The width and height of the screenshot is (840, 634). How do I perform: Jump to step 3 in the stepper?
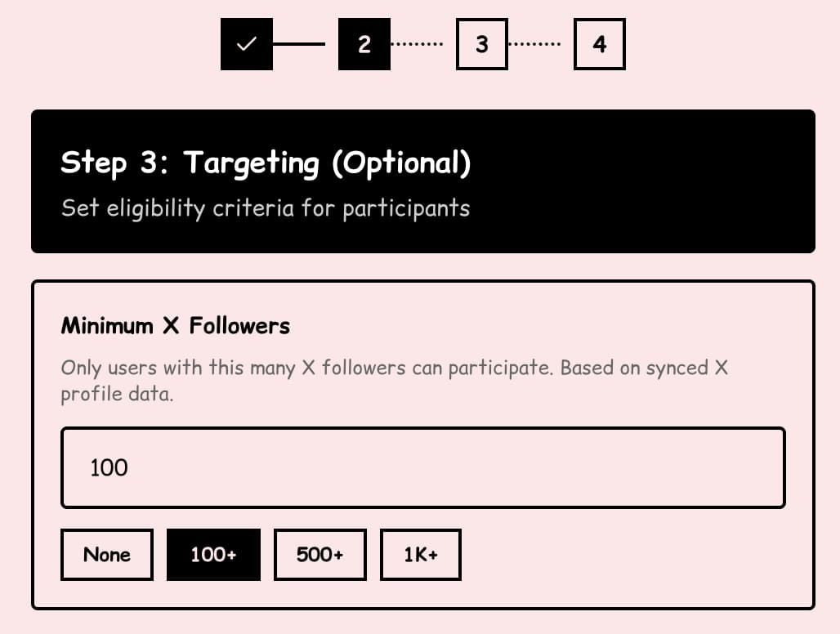tap(481, 44)
